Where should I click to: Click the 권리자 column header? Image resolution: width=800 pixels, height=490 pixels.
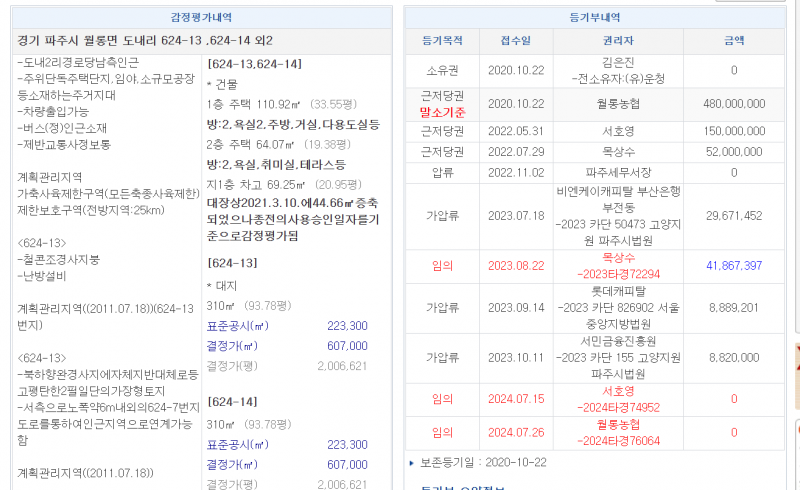[x=618, y=41]
